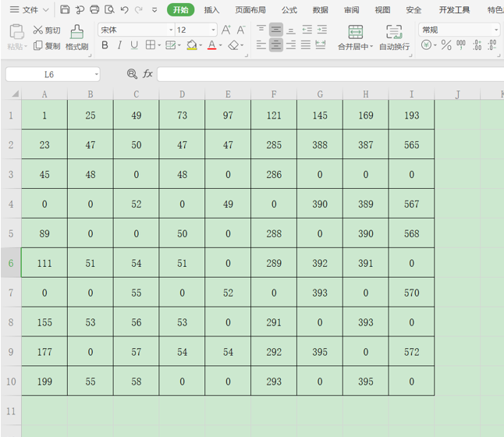The width and height of the screenshot is (504, 437).
Task: Increase font size with larger A icon
Action: pyautogui.click(x=226, y=30)
